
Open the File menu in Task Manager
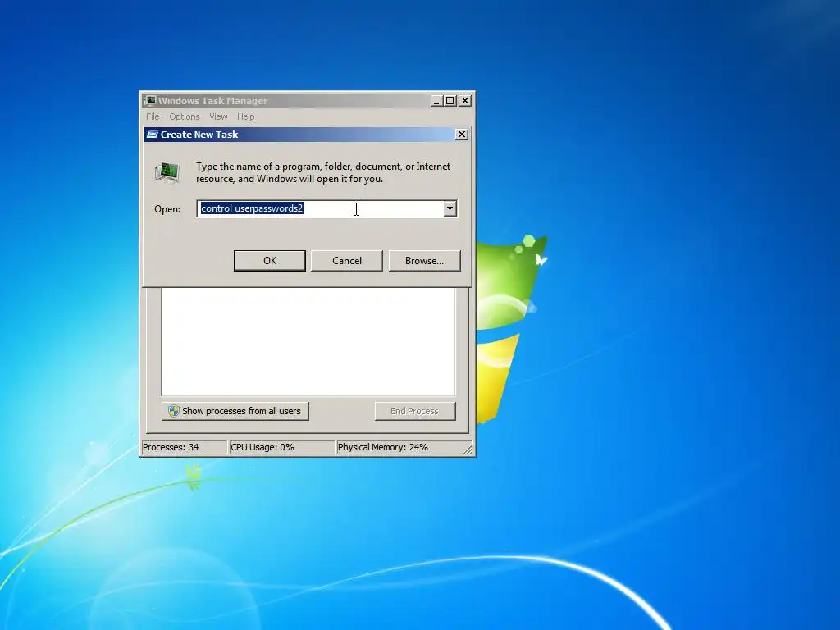click(x=153, y=116)
